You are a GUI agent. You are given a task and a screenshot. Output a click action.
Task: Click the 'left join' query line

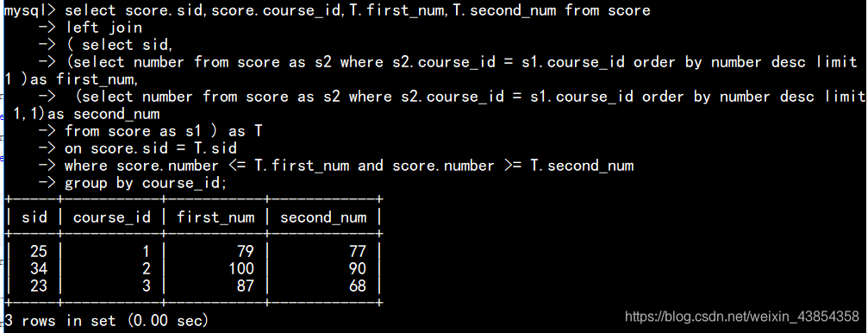(x=103, y=28)
